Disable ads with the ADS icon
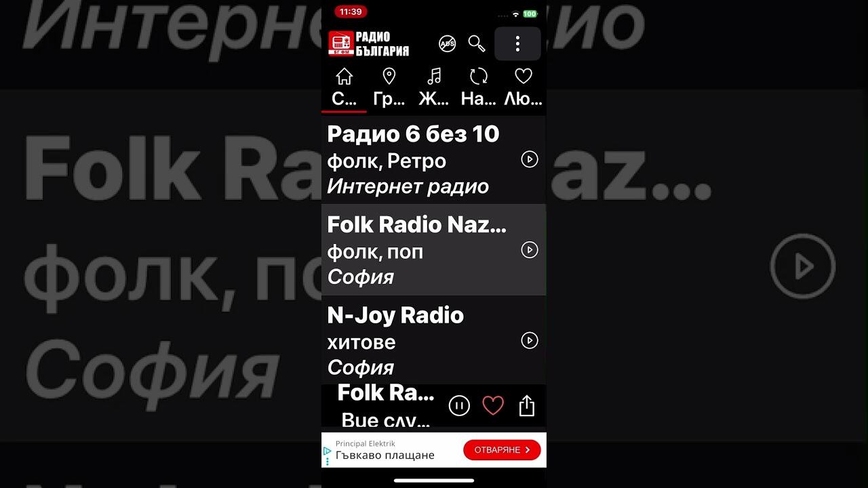 point(448,44)
